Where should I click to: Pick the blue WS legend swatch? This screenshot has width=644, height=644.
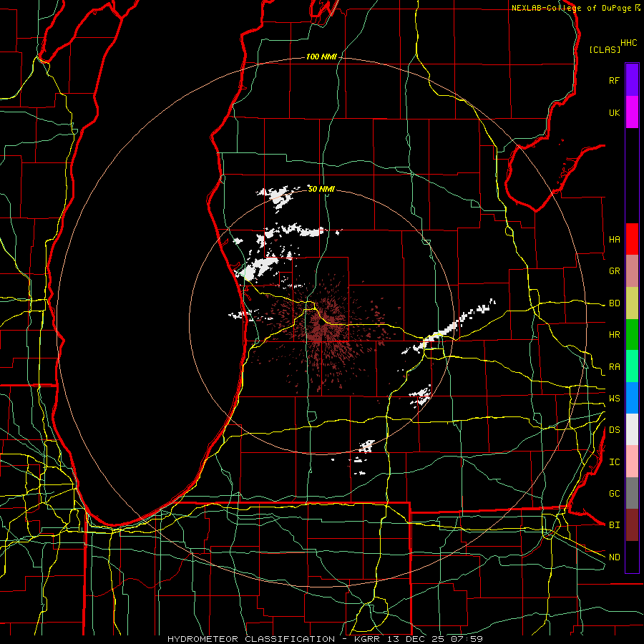pyautogui.click(x=632, y=398)
